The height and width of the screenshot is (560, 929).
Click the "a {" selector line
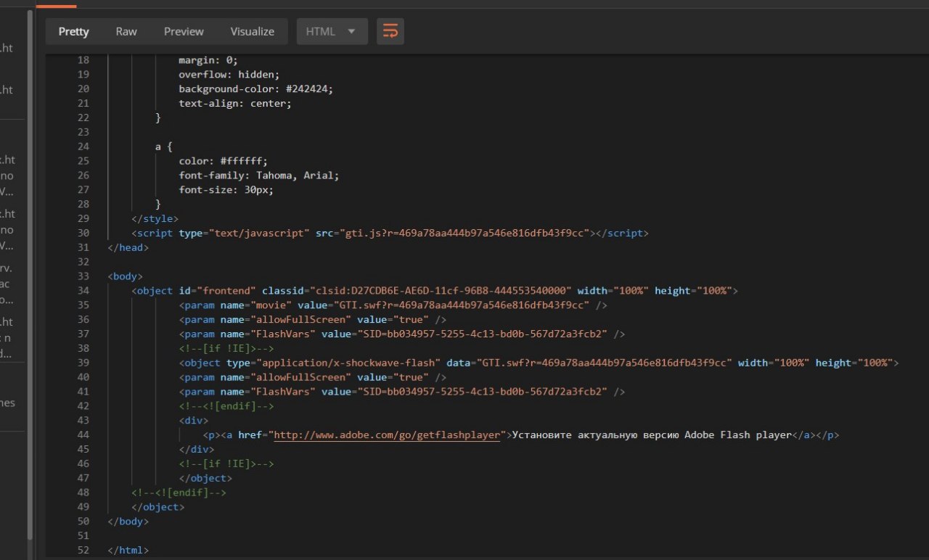163,147
